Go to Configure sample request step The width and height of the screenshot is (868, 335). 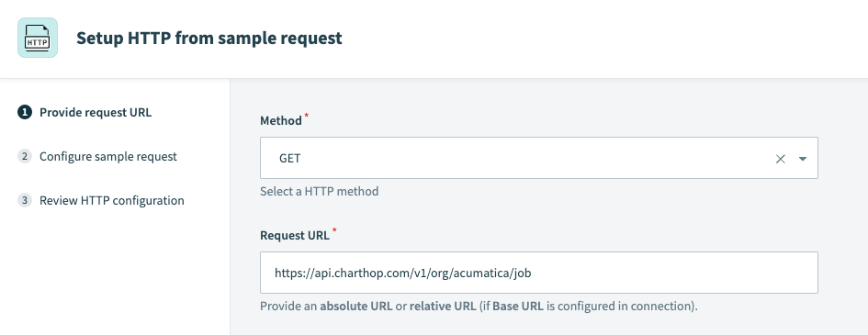point(108,156)
